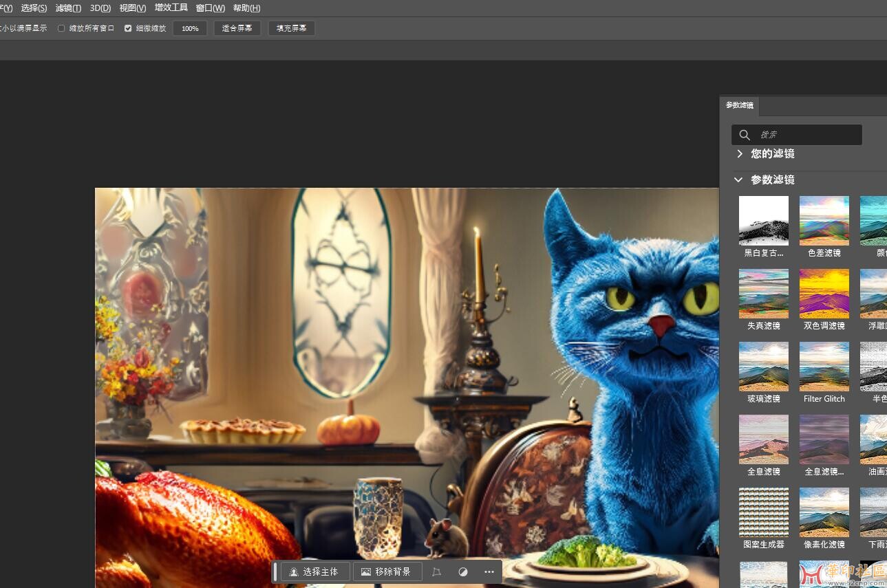This screenshot has height=588, width=887.
Task: Enable the 缩放所有窗口 checkbox
Action: click(61, 28)
